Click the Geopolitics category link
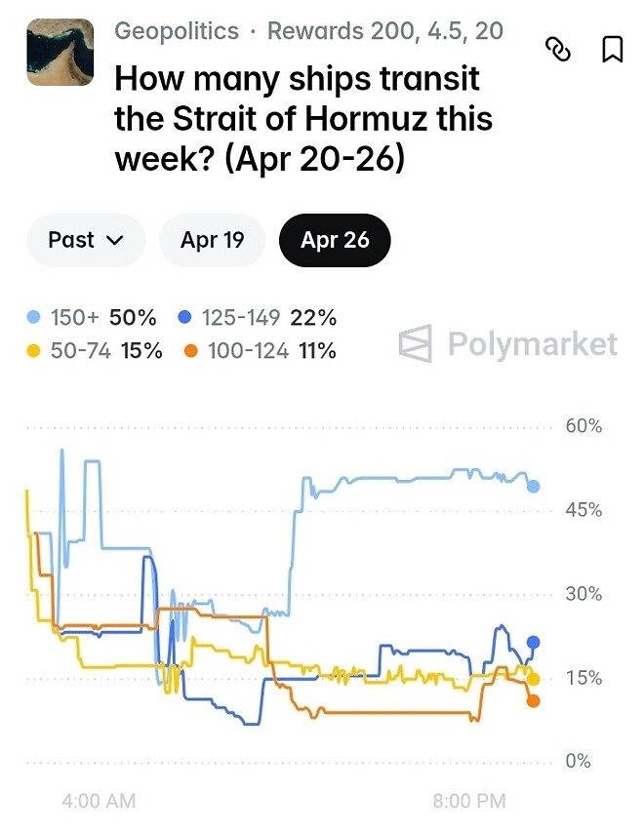This screenshot has width=644, height=832. click(177, 31)
